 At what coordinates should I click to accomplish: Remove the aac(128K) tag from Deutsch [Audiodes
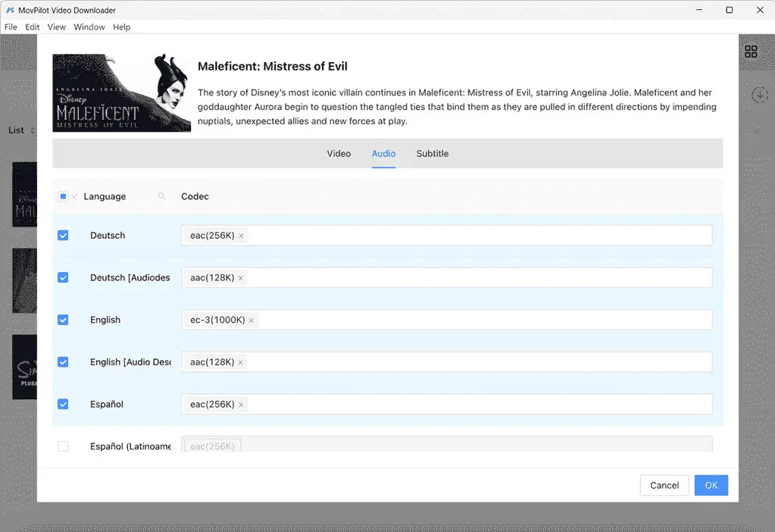click(242, 277)
